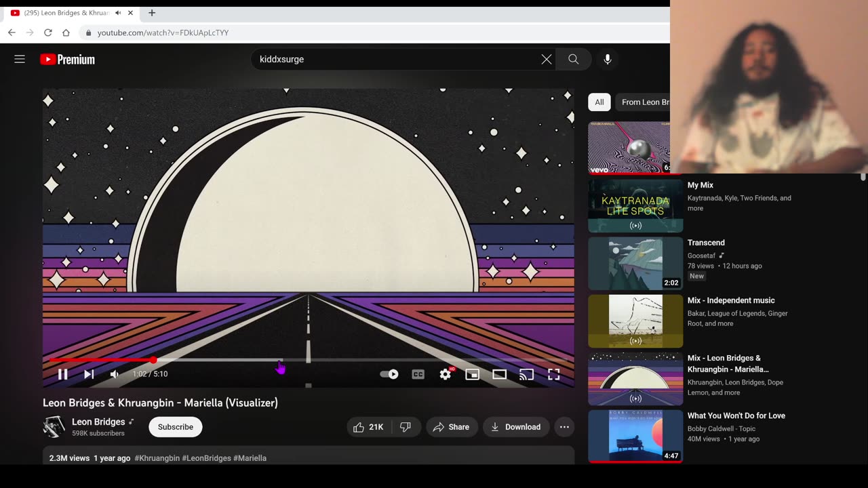Viewport: 868px width, 488px height.
Task: Like the video with 21K likes
Action: click(370, 427)
